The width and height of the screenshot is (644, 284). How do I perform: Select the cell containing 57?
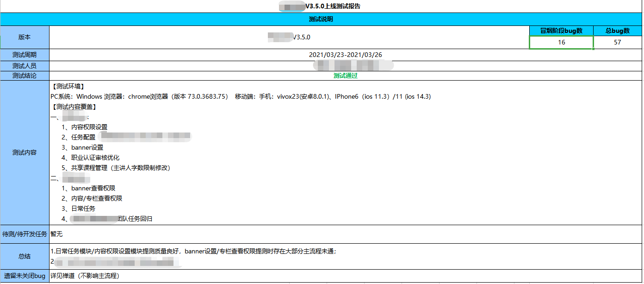[618, 42]
